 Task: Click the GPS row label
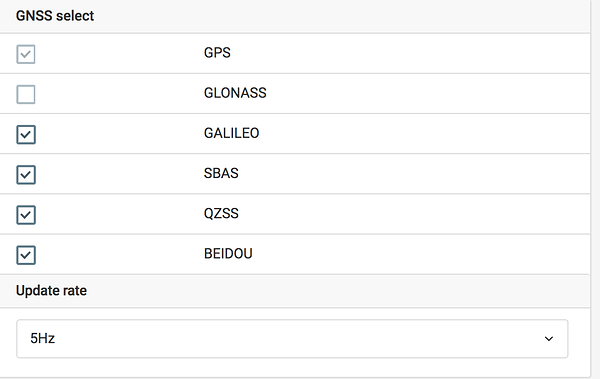217,52
